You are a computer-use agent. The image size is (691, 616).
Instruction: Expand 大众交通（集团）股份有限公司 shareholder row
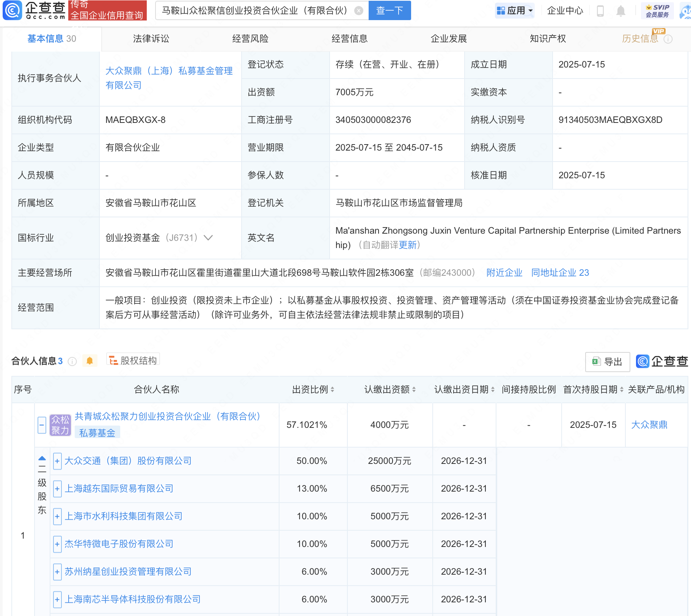point(57,461)
